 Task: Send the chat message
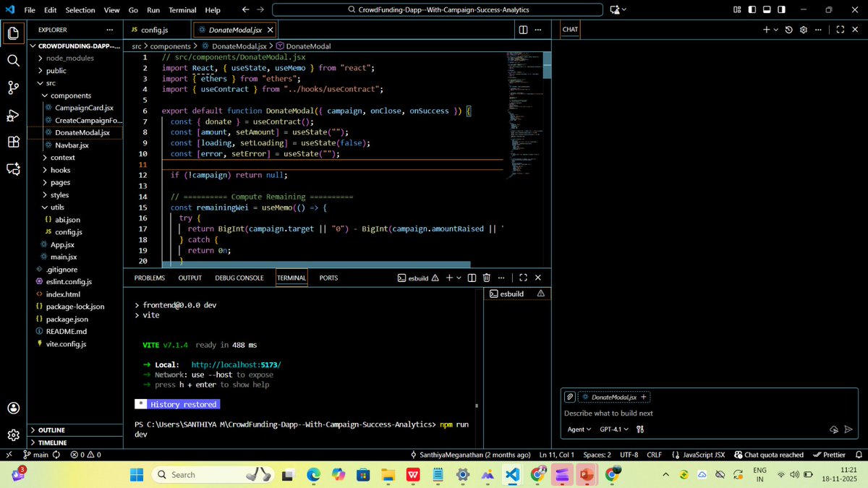[849, 429]
